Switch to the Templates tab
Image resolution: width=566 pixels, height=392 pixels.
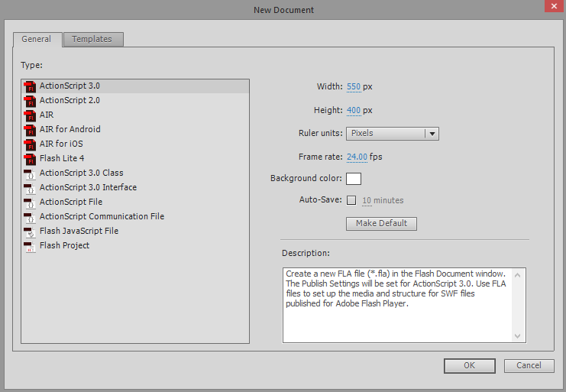93,39
